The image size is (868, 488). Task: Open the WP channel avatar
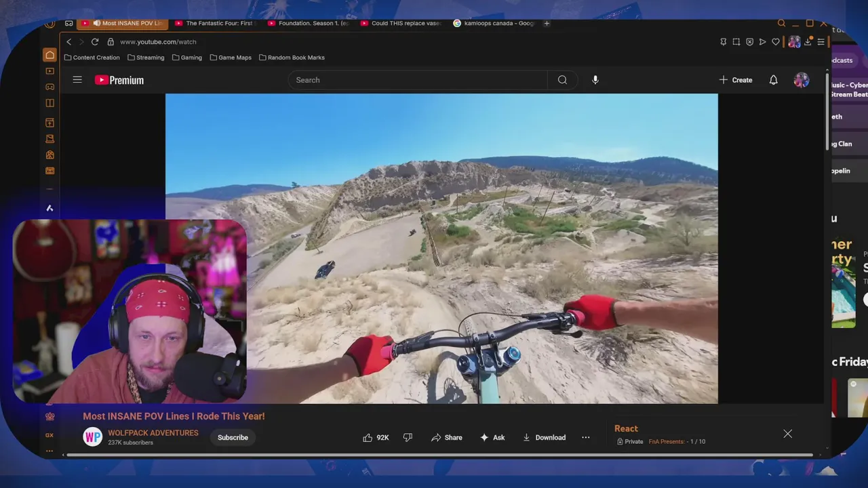(93, 437)
